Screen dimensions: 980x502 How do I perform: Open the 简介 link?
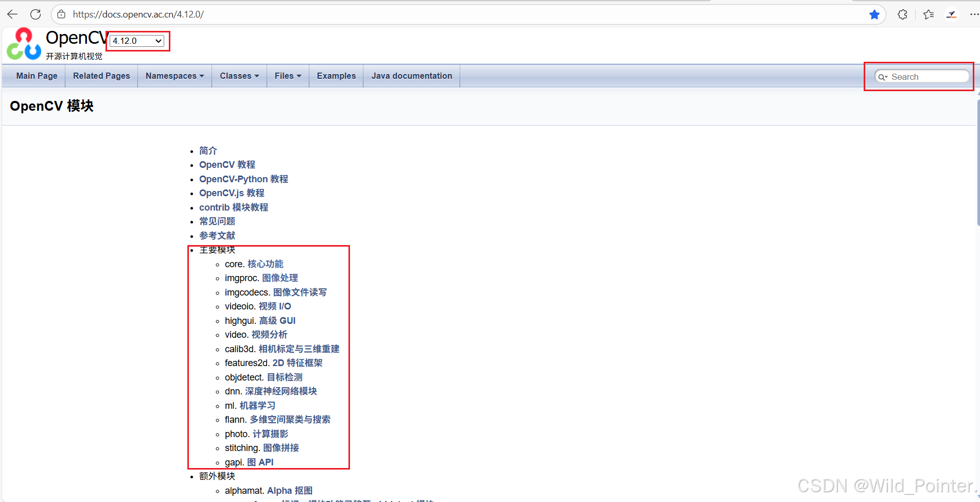pyautogui.click(x=208, y=151)
